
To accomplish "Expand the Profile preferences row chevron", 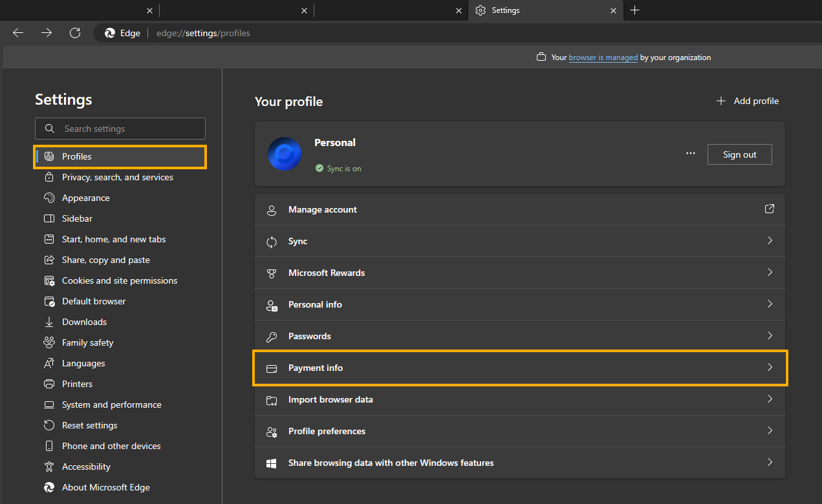I will (x=770, y=430).
